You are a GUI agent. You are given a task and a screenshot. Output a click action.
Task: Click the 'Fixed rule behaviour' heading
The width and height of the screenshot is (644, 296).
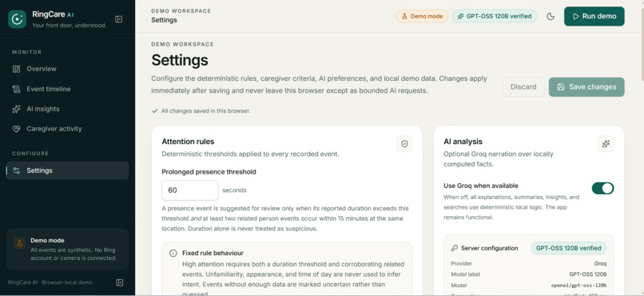[x=213, y=254]
